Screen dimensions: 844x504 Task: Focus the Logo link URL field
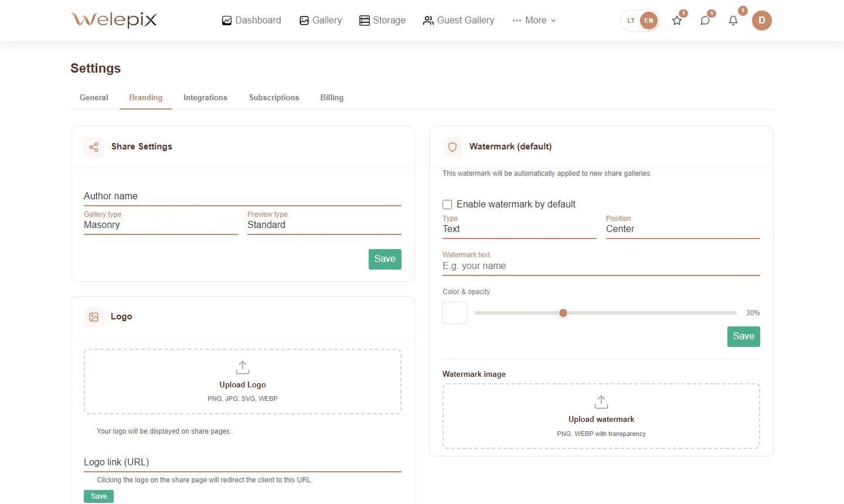click(243, 462)
